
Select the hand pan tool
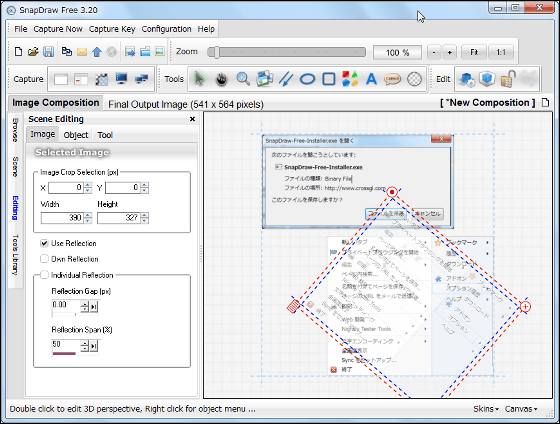[221, 79]
